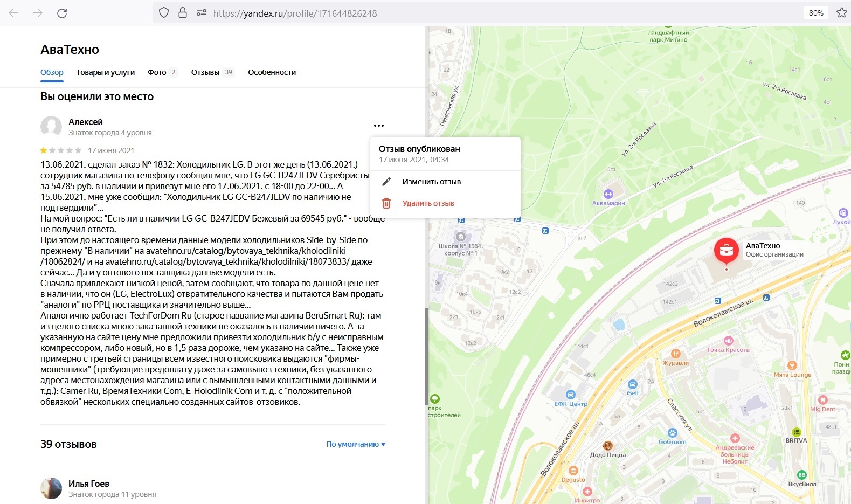
Task: Click the GoGroom map marker
Action: (x=672, y=432)
